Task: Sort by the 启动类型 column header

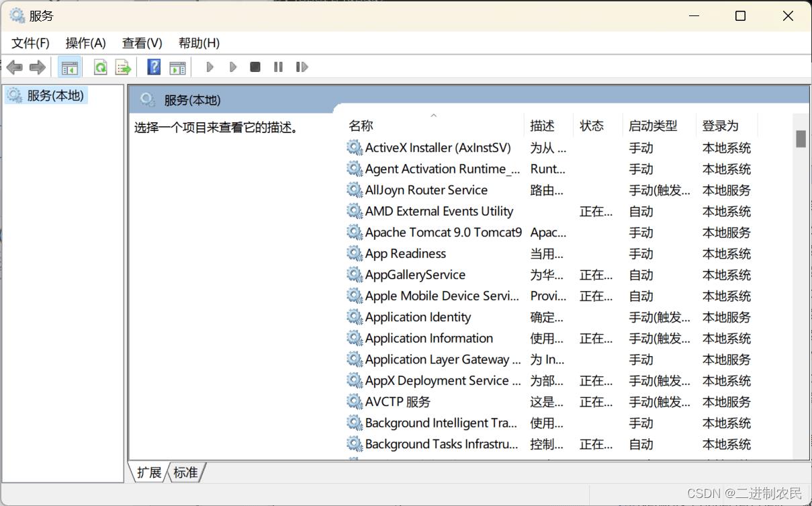Action: [x=652, y=126]
